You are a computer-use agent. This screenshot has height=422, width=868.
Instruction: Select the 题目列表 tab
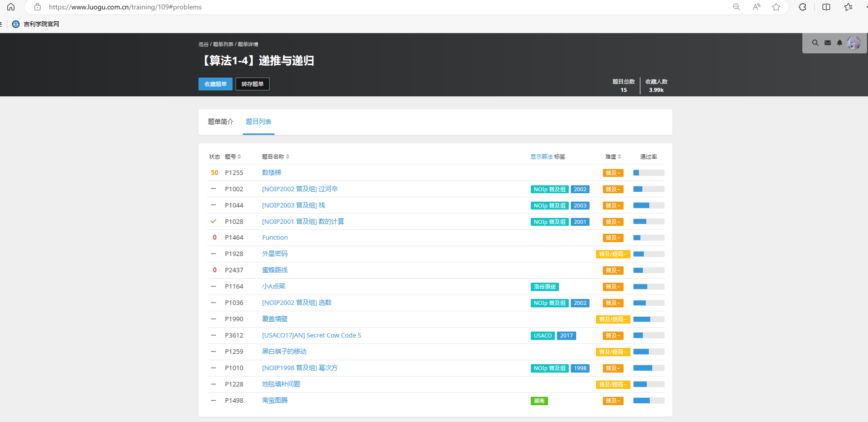pos(259,122)
